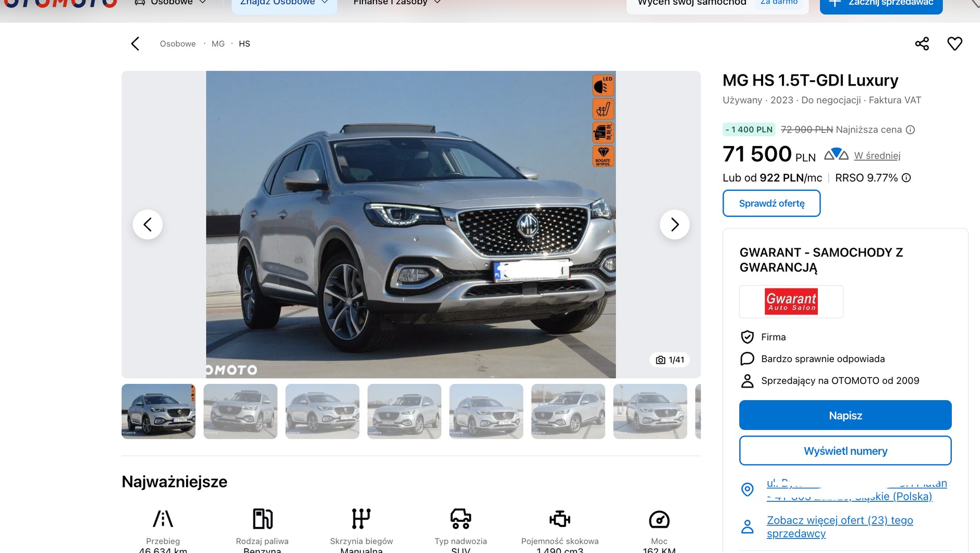Select the fifth gallery thumbnail
This screenshot has width=980, height=553.
click(x=486, y=411)
